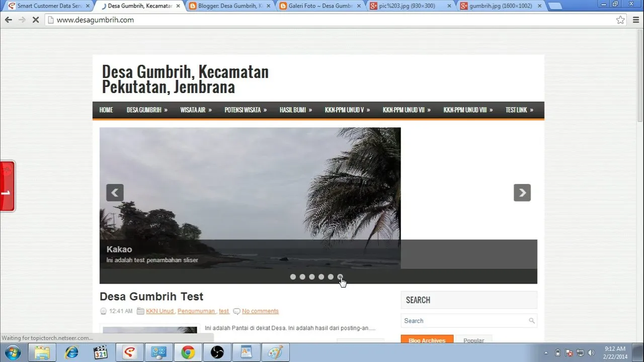Open the network icon in the tray

pyautogui.click(x=580, y=352)
